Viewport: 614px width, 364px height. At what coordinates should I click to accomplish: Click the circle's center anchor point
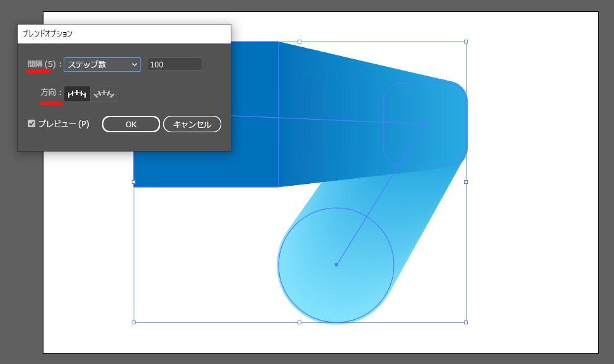coord(337,265)
